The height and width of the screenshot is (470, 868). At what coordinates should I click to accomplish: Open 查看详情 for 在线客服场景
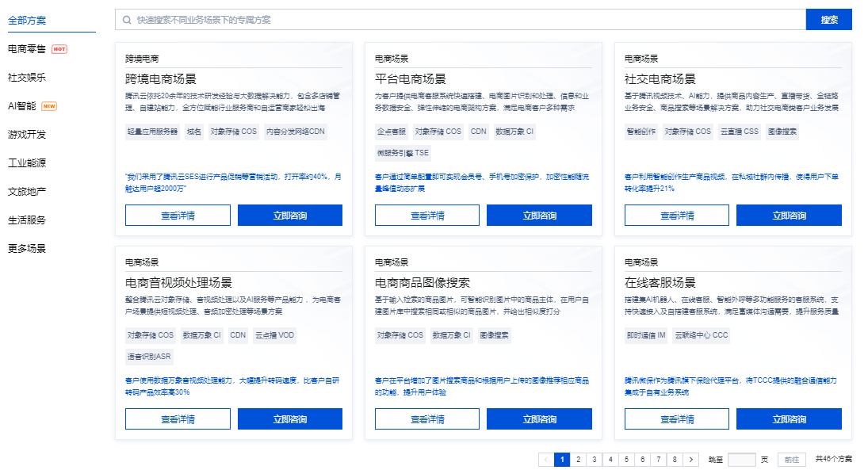tap(676, 418)
